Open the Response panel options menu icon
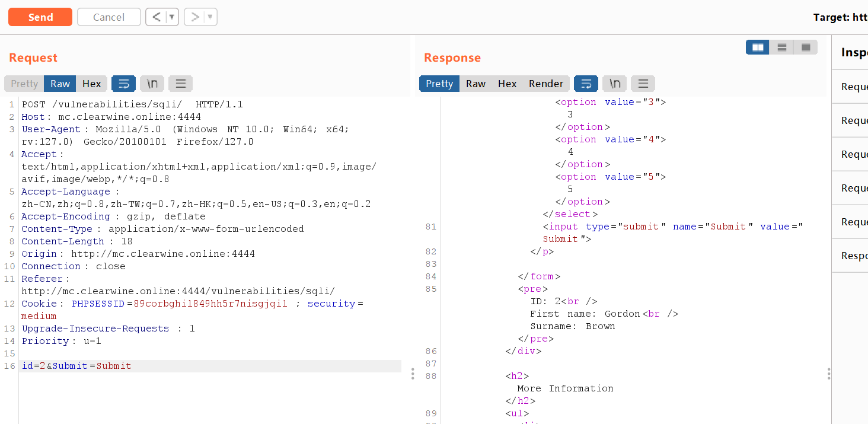Viewport: 868px width, 424px height. 643,84
